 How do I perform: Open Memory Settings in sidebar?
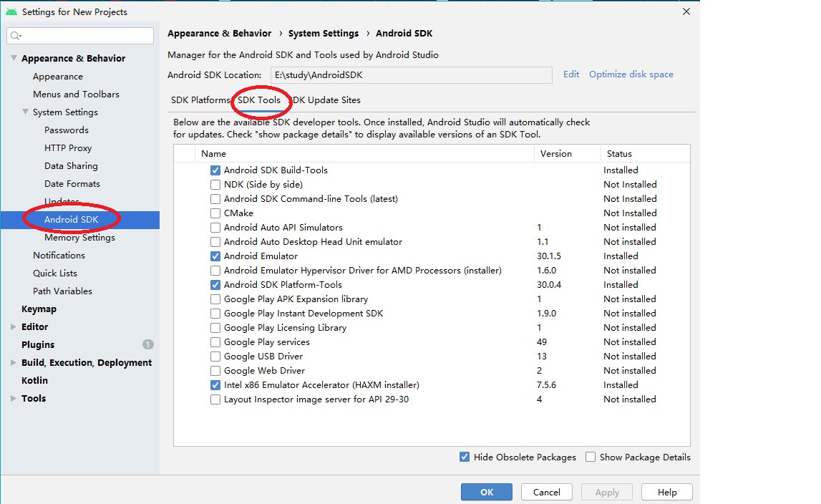[79, 238]
